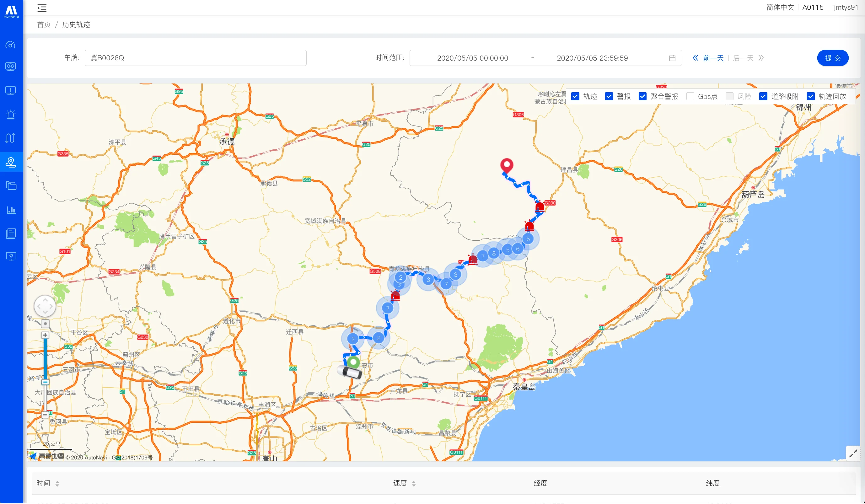Click the 经度 column header

(x=540, y=483)
